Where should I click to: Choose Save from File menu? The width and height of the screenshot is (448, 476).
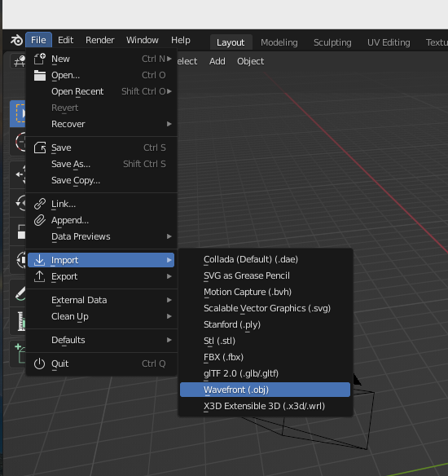pyautogui.click(x=101, y=148)
